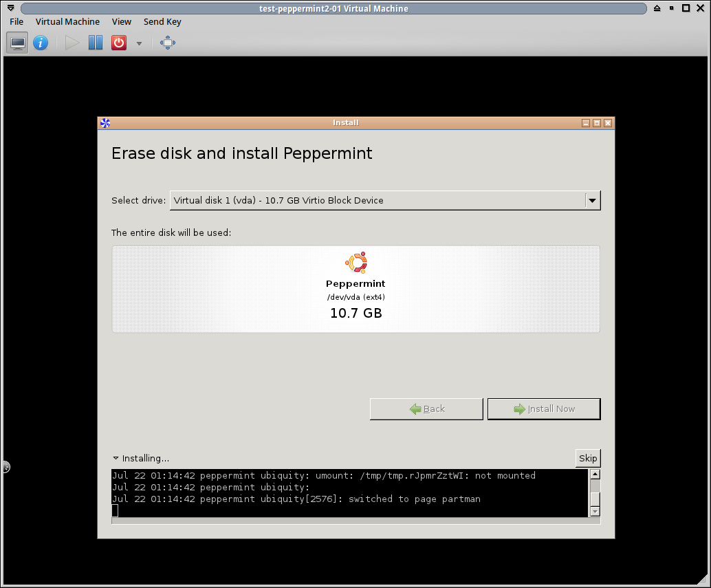Close the Virtual Machine window
Image resolution: width=711 pixels, height=588 pixels.
point(700,8)
